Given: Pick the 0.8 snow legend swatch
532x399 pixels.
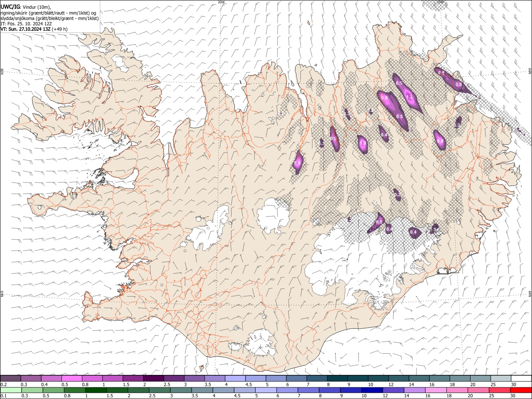Looking at the screenshot, I should 92,379.
